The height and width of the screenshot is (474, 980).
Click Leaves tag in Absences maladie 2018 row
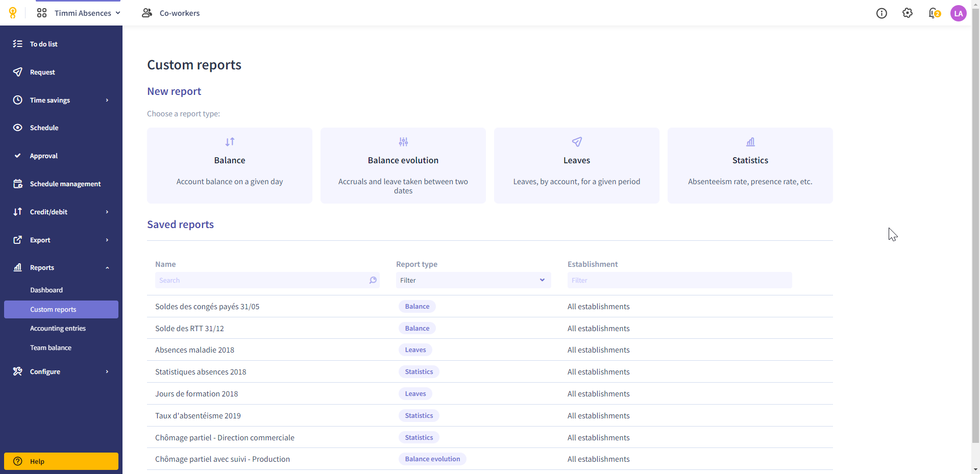point(415,350)
